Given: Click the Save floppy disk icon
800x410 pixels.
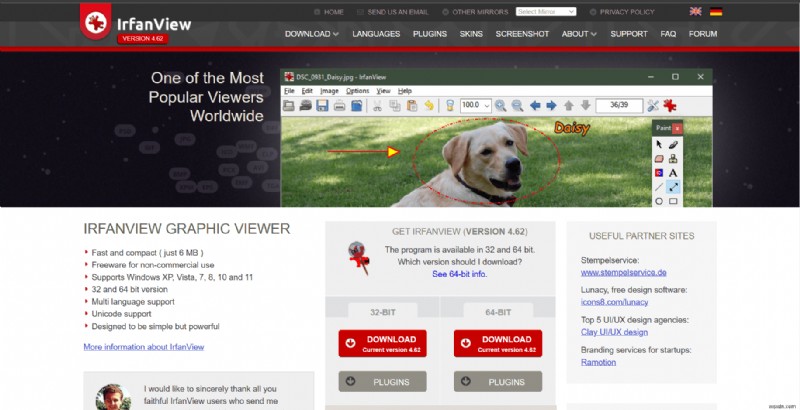Looking at the screenshot, I should pyautogui.click(x=322, y=106).
